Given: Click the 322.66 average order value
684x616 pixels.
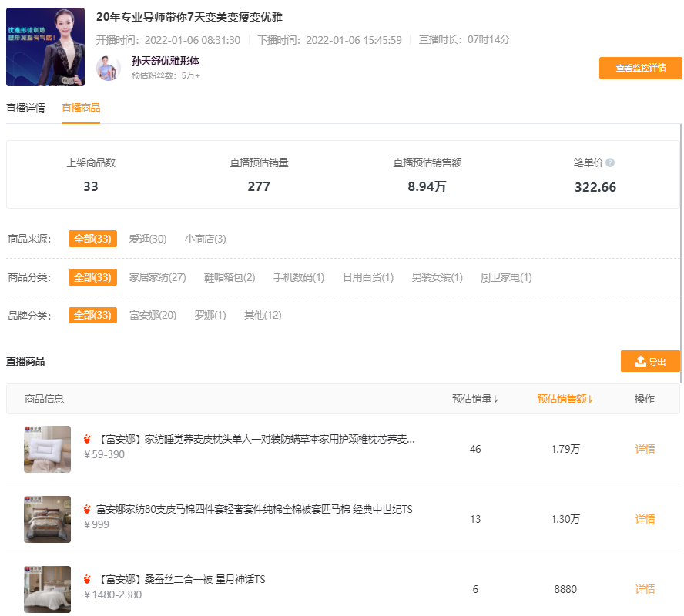Looking at the screenshot, I should (595, 187).
